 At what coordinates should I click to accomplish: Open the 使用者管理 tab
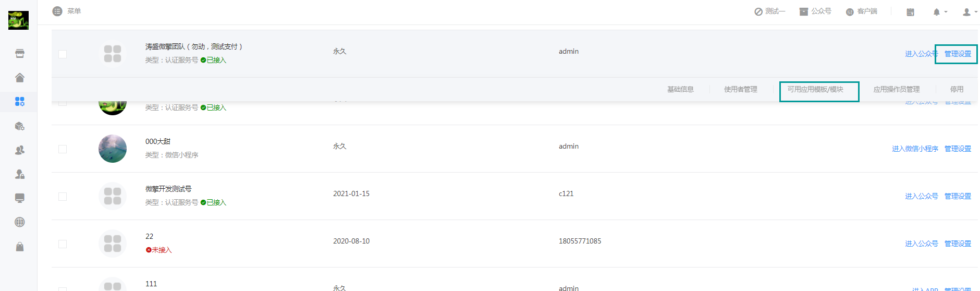point(741,89)
